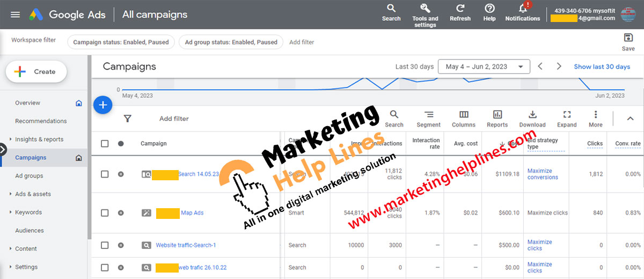Open Website traffic-Search-1 campaign link
This screenshot has height=279, width=644.
tap(186, 245)
